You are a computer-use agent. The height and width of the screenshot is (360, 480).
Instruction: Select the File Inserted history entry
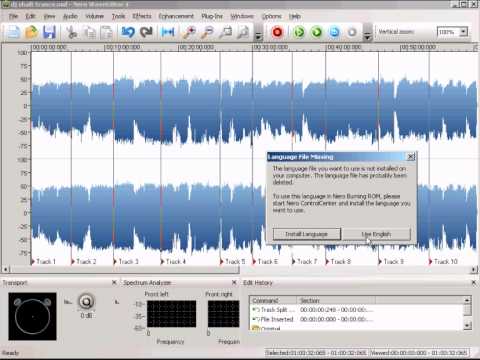357,319
